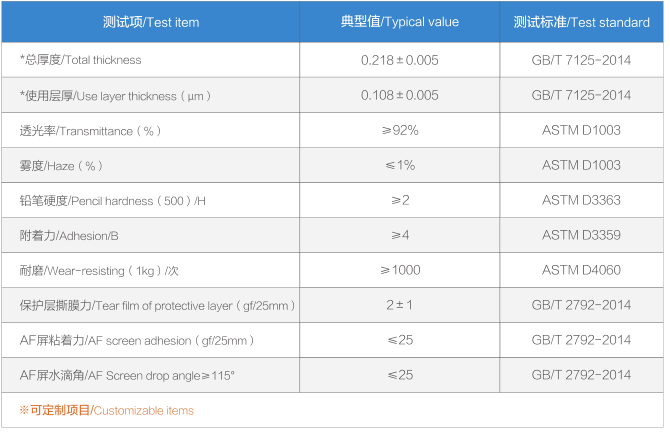Image resolution: width=670 pixels, height=433 pixels.
Task: Click the Customizable items note
Action: (x=106, y=410)
